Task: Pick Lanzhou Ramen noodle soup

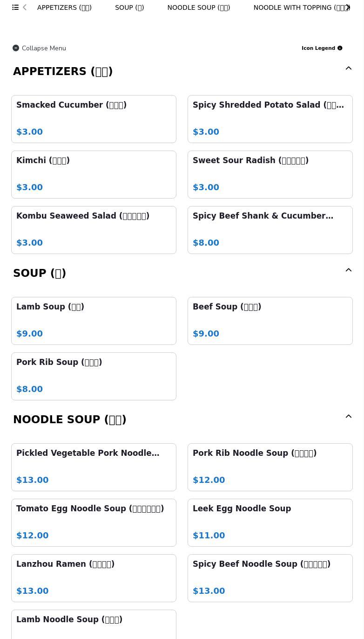Action: point(94,578)
